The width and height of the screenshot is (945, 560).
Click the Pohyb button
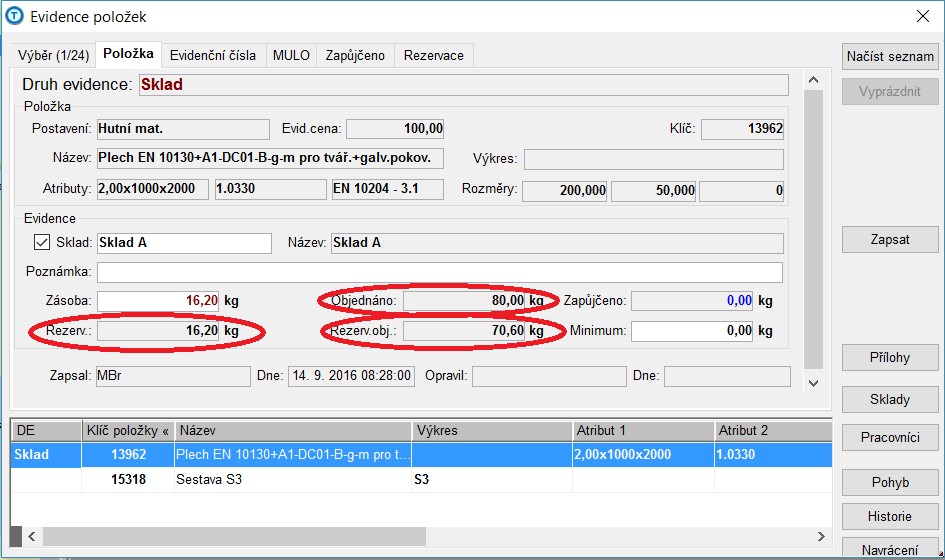(x=890, y=482)
